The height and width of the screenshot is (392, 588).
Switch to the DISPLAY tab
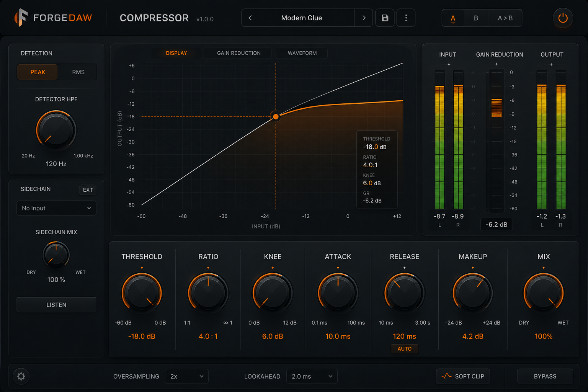point(176,53)
